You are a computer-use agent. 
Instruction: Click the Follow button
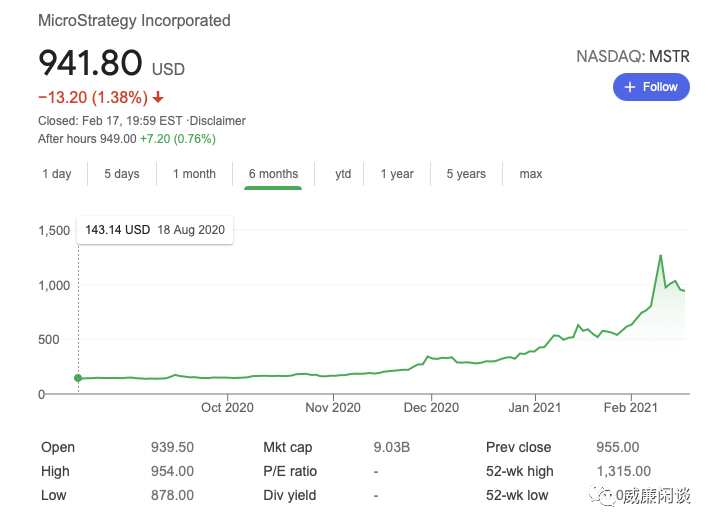click(651, 87)
